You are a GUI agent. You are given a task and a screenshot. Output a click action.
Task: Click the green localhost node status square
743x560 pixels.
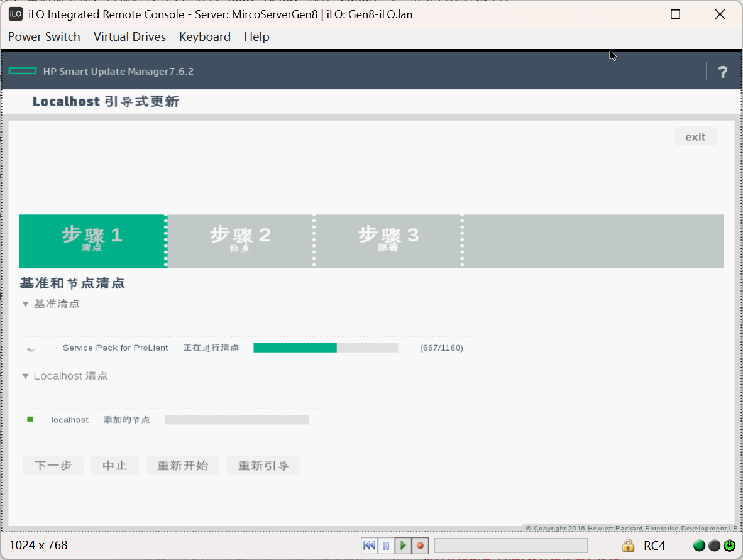[x=30, y=419]
